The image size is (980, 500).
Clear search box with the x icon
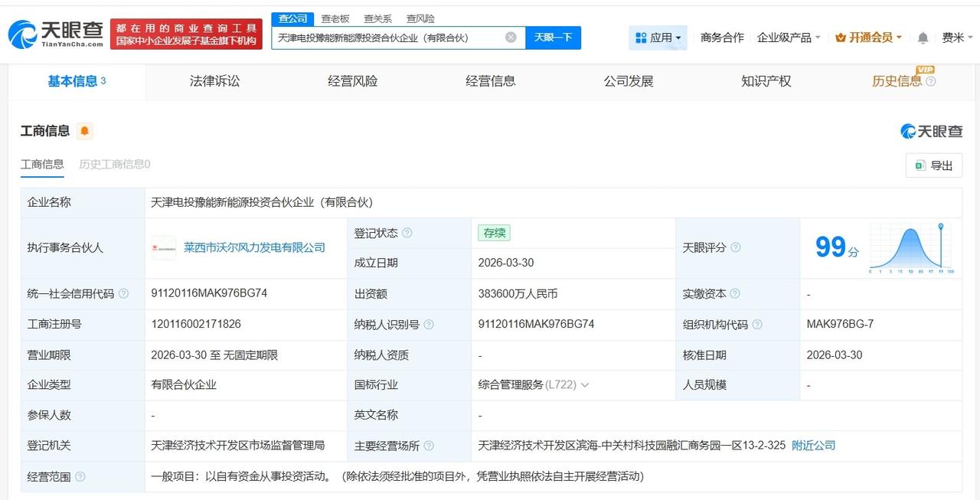pyautogui.click(x=510, y=37)
